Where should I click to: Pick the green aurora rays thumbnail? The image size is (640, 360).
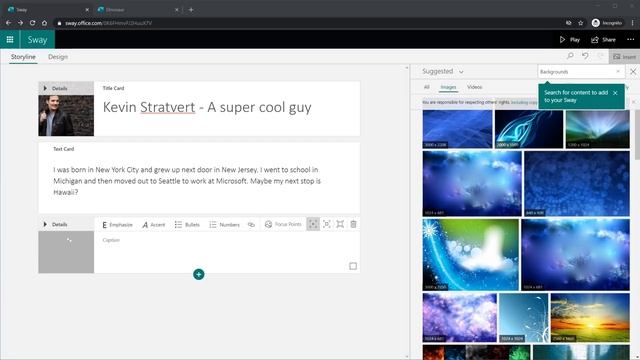[597, 129]
